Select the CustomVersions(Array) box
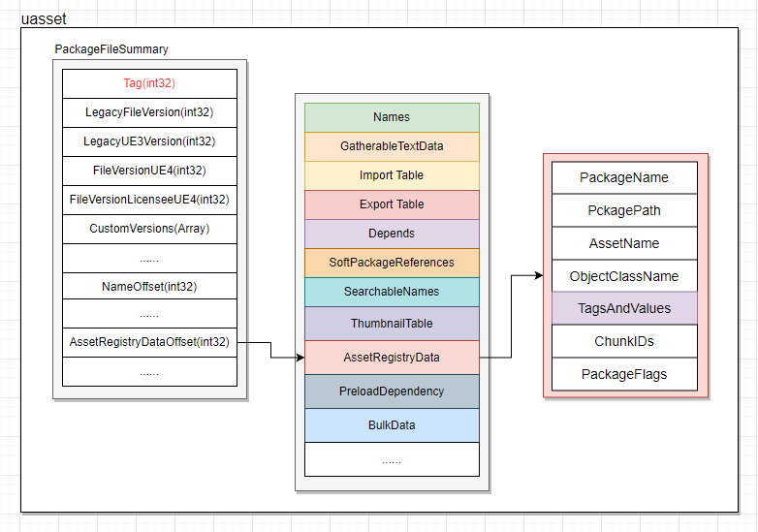Viewport: 758px width, 532px height. [149, 229]
